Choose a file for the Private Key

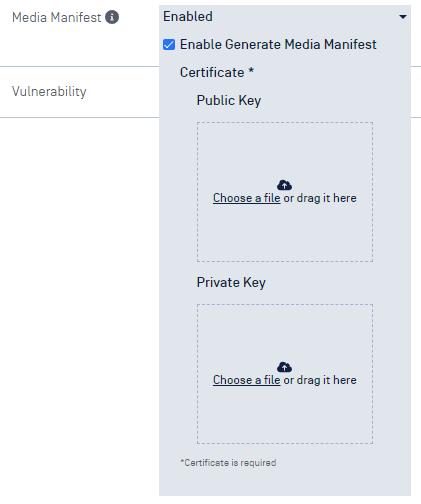(x=247, y=380)
